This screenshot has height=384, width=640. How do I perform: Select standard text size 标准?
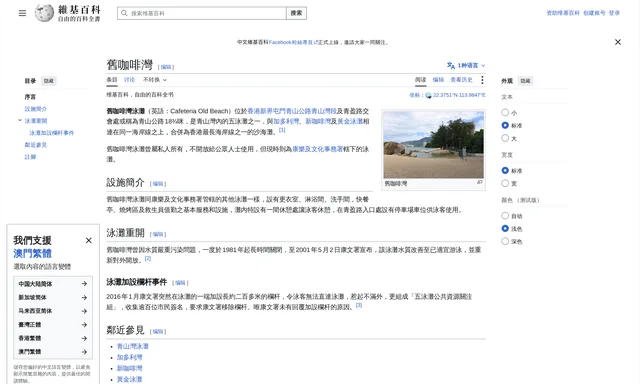[505, 125]
